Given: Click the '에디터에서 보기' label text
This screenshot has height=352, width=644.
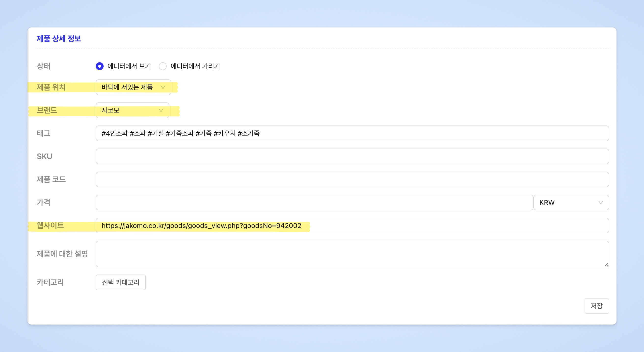Looking at the screenshot, I should (x=129, y=66).
